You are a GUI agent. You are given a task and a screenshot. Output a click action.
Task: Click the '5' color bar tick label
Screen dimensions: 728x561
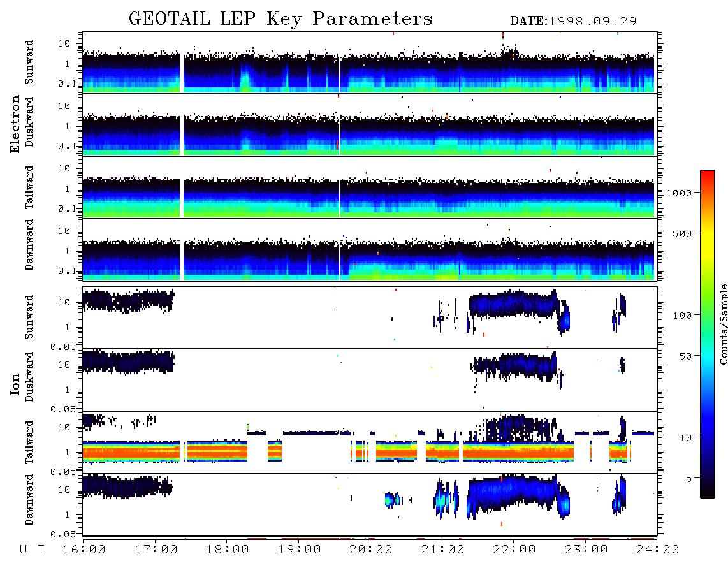tap(688, 478)
